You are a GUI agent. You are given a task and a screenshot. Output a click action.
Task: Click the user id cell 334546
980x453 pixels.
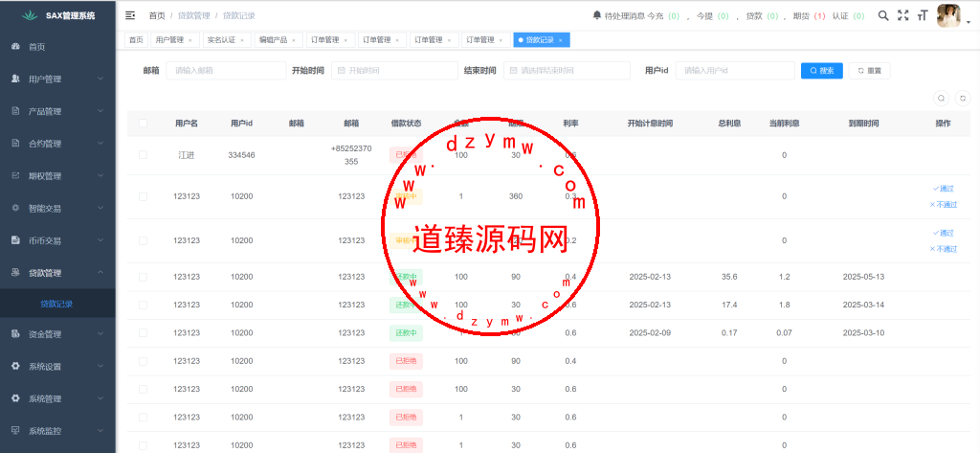click(x=241, y=155)
